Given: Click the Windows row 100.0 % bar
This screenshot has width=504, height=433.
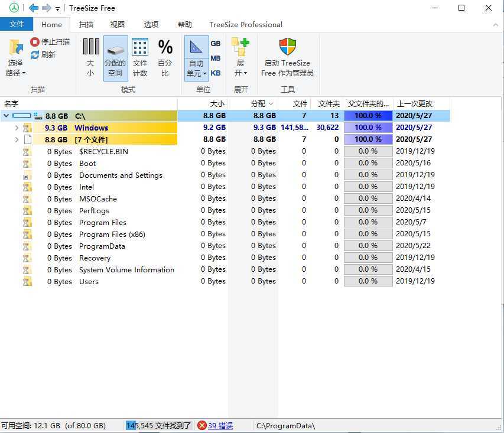Looking at the screenshot, I should click(368, 128).
